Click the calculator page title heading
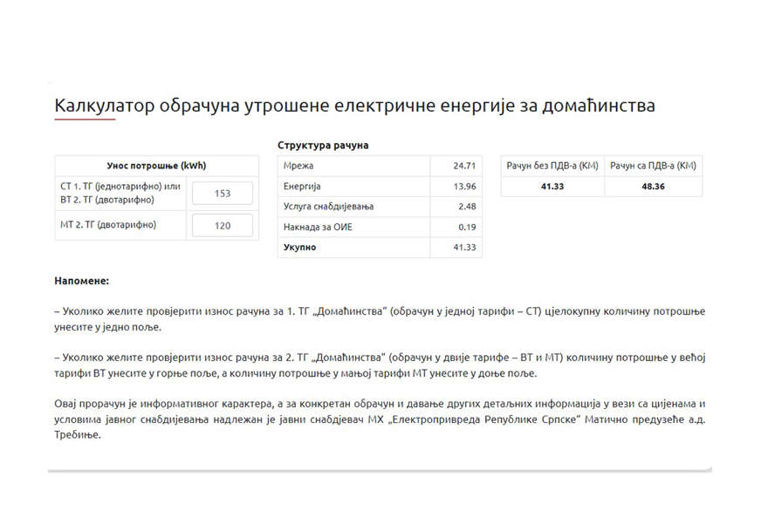 (x=354, y=106)
